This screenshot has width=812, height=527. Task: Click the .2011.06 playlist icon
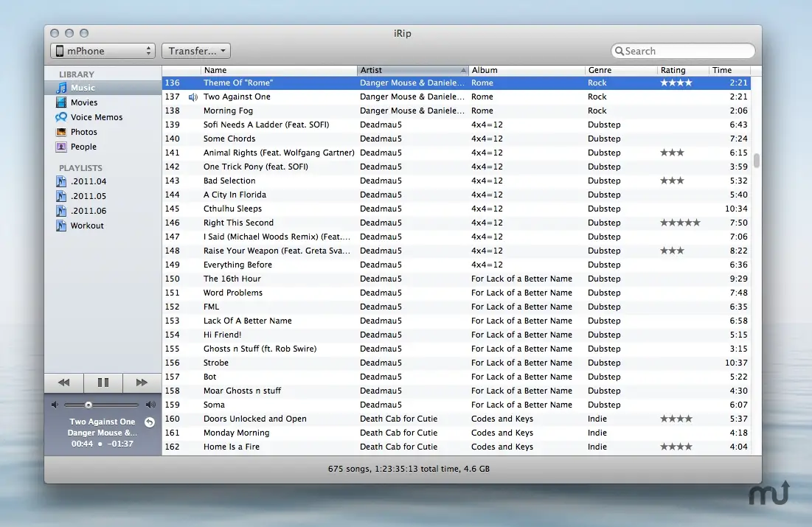[61, 211]
